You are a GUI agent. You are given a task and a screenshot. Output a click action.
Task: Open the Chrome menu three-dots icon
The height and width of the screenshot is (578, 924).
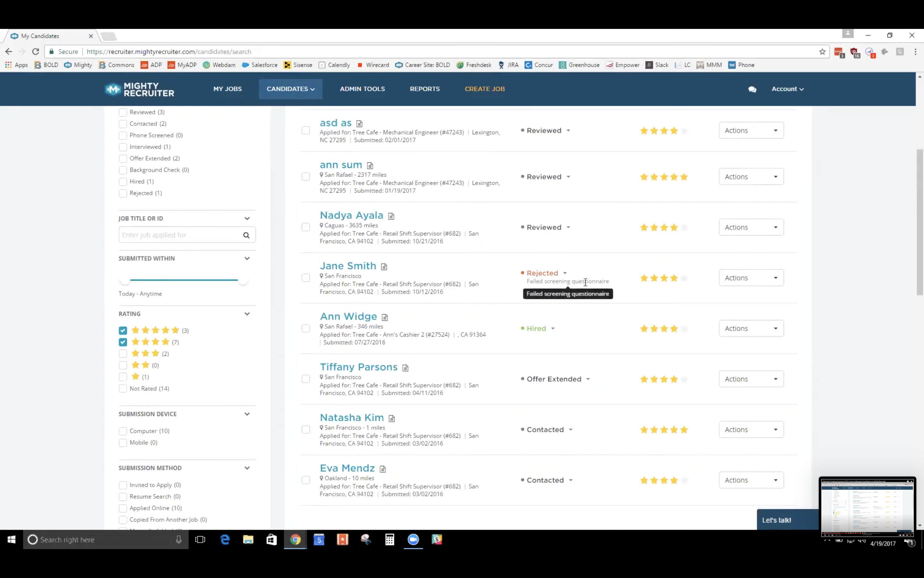pos(915,52)
